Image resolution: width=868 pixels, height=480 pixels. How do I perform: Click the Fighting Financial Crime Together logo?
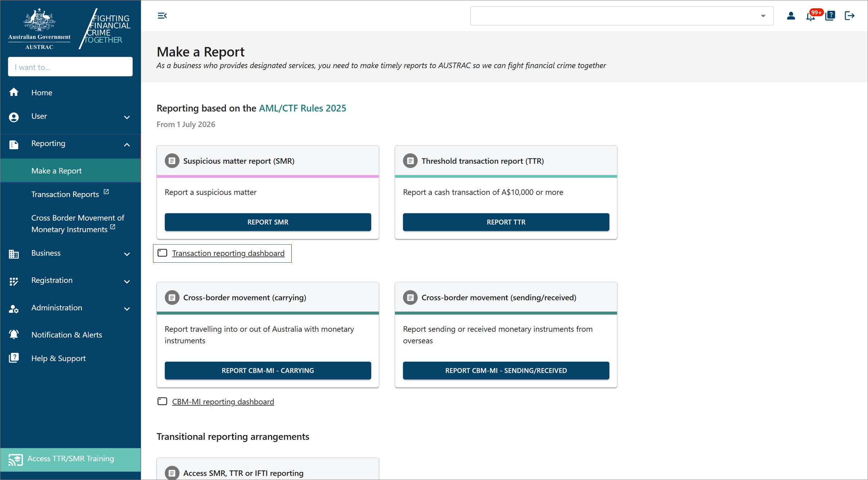point(105,28)
